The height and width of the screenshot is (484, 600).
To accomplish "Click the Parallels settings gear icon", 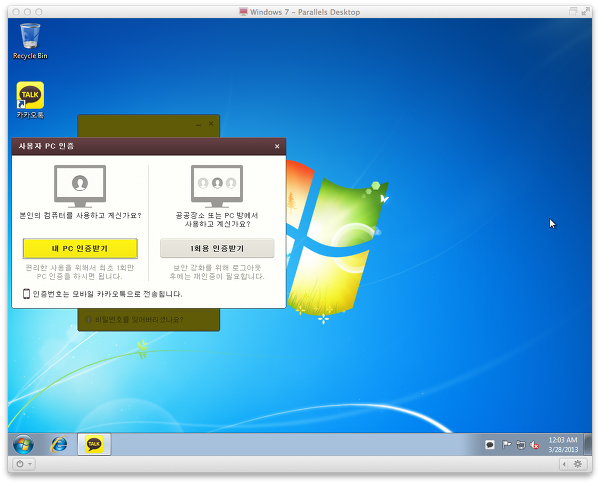I will 578,464.
